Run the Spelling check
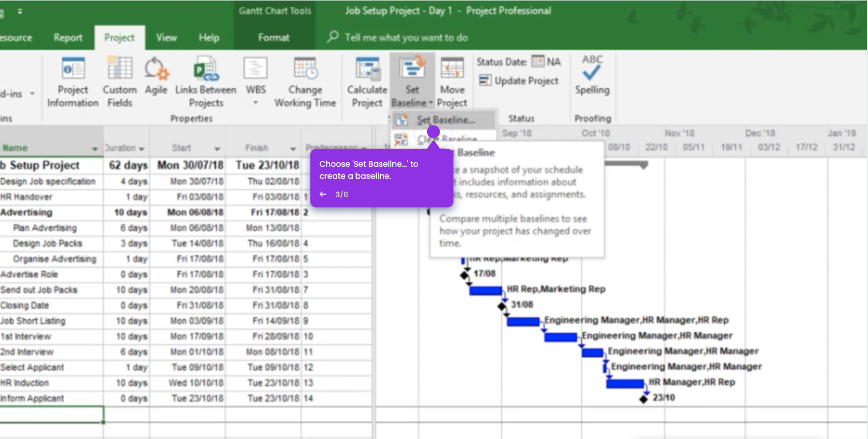The height and width of the screenshot is (439, 868). [592, 76]
